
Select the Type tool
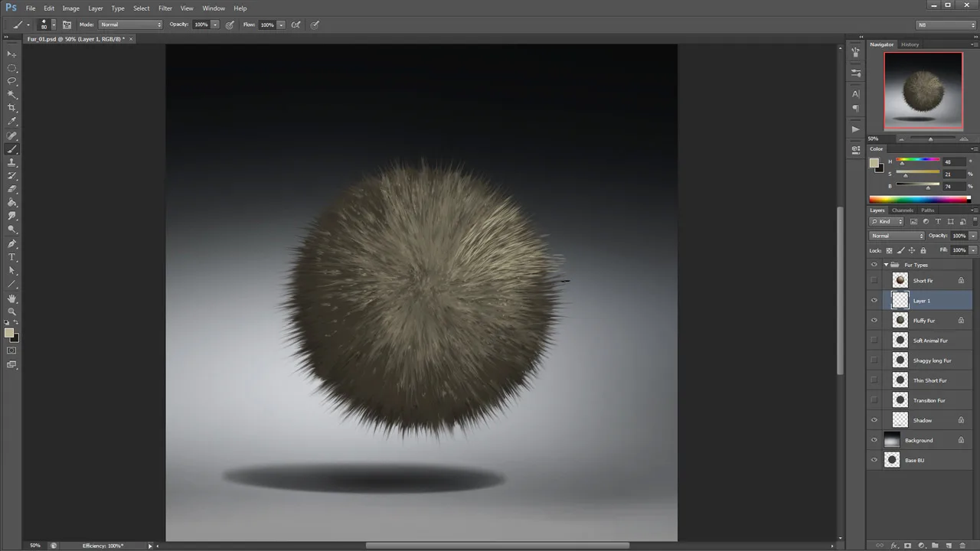(x=11, y=258)
